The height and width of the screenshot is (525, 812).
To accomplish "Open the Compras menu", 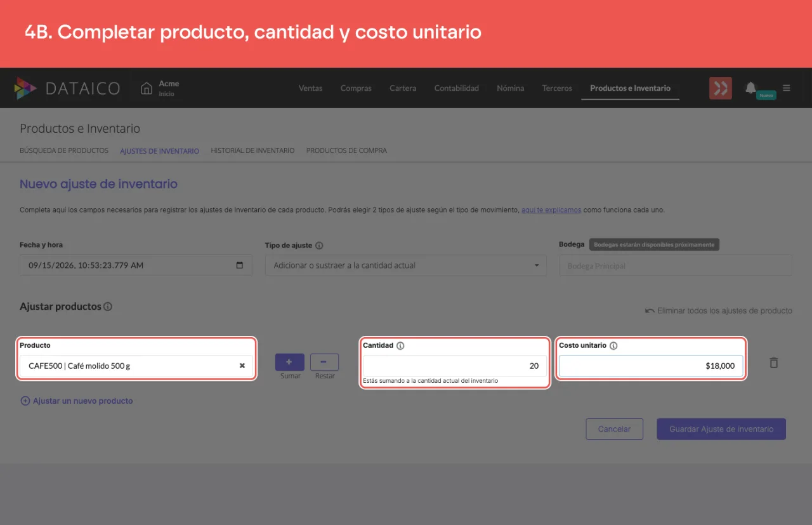I will 356,88.
